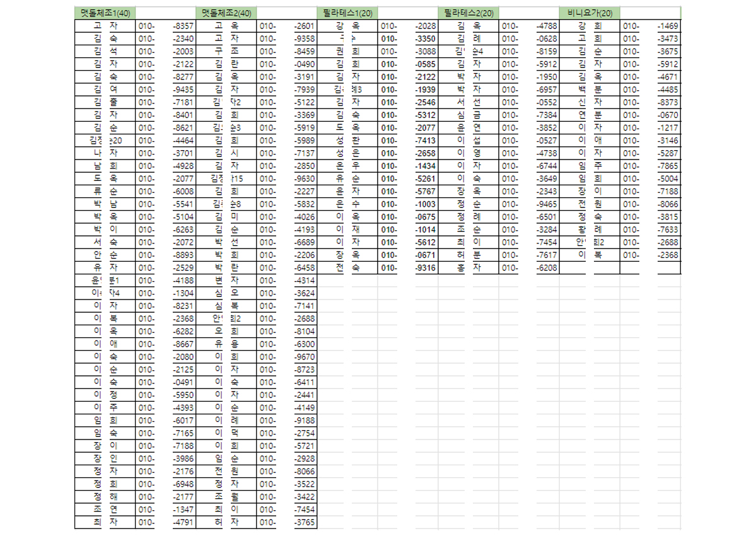The height and width of the screenshot is (536, 756).
Task: Select the name cell ending in 15
Action: pos(226,179)
